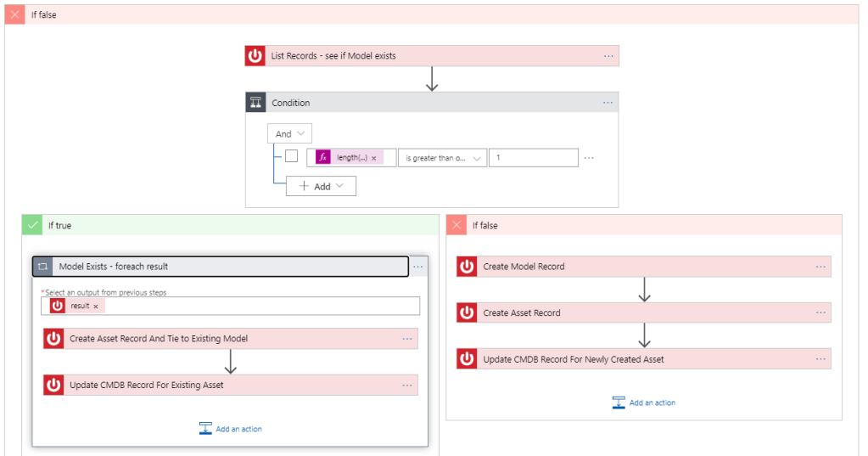
Task: Tick the checkbox beside length condition row
Action: [291, 157]
